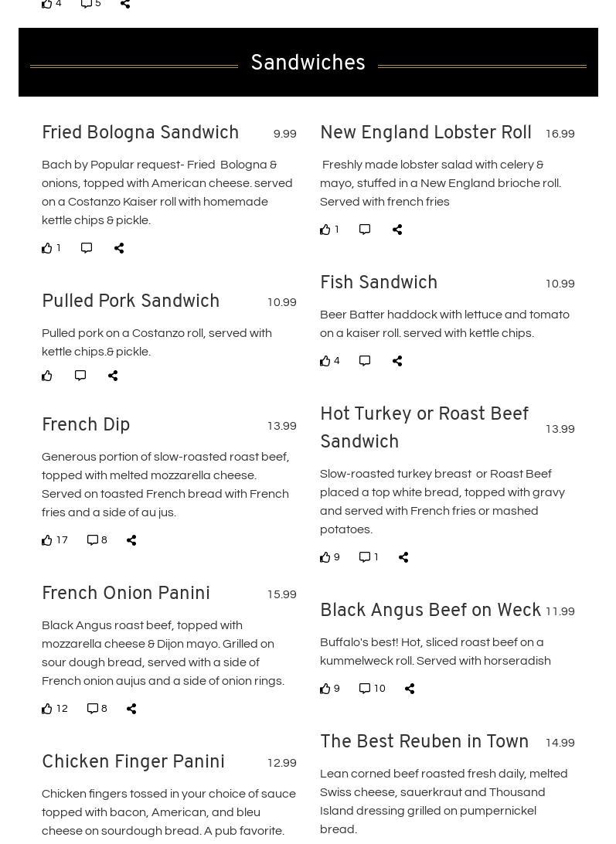Like the French Onion Panini
The image size is (616, 844).
click(x=47, y=709)
